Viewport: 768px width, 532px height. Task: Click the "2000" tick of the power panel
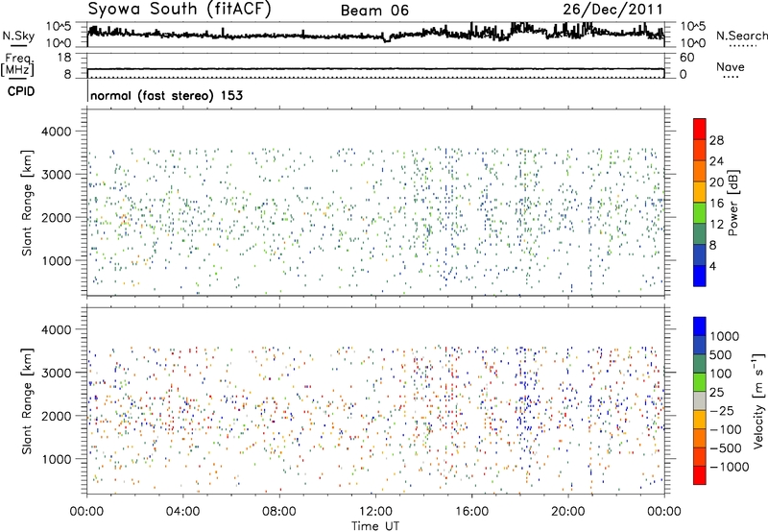click(x=56, y=217)
